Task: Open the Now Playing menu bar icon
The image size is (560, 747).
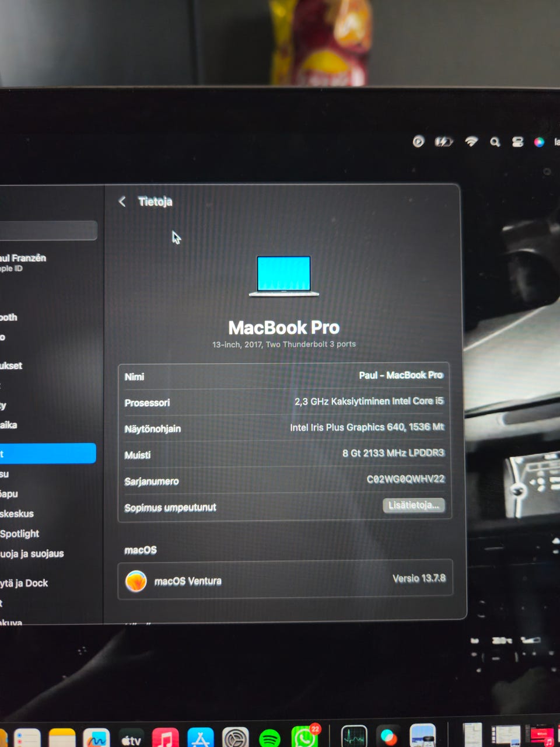Action: coord(418,141)
